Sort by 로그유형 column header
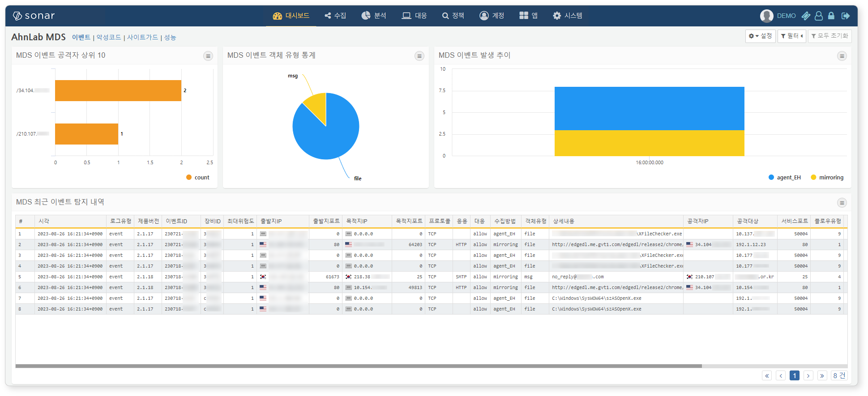Screen dimensions: 868x396 click(120, 221)
